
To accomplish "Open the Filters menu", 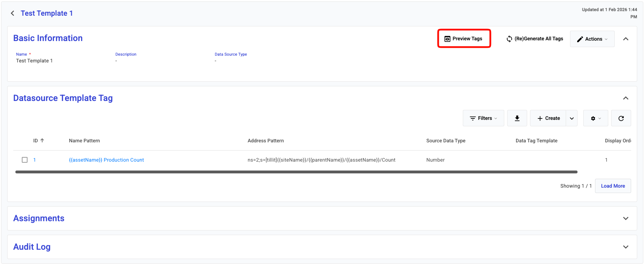I will pos(483,118).
